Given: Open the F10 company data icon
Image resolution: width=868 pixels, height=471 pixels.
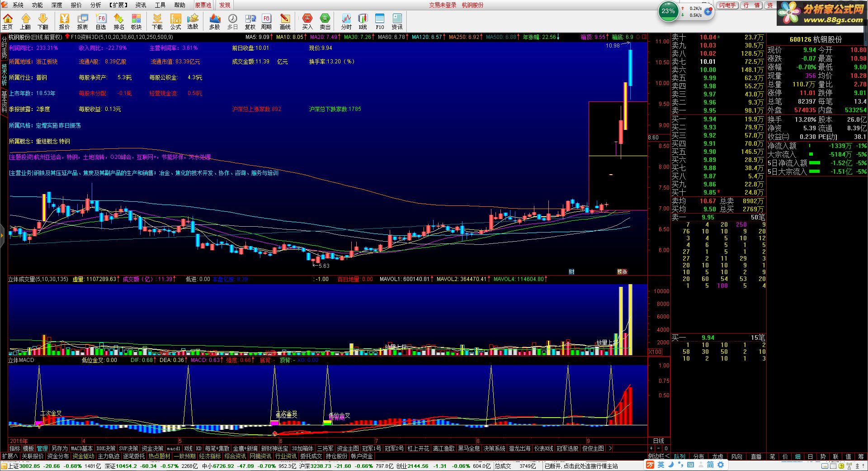Looking at the screenshot, I should [x=380, y=21].
